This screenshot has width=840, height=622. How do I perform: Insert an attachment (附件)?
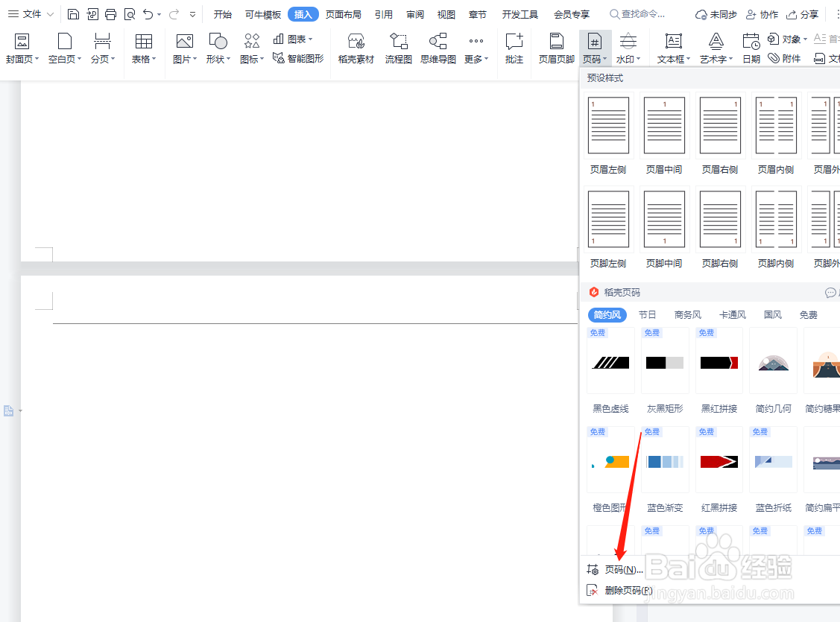784,58
